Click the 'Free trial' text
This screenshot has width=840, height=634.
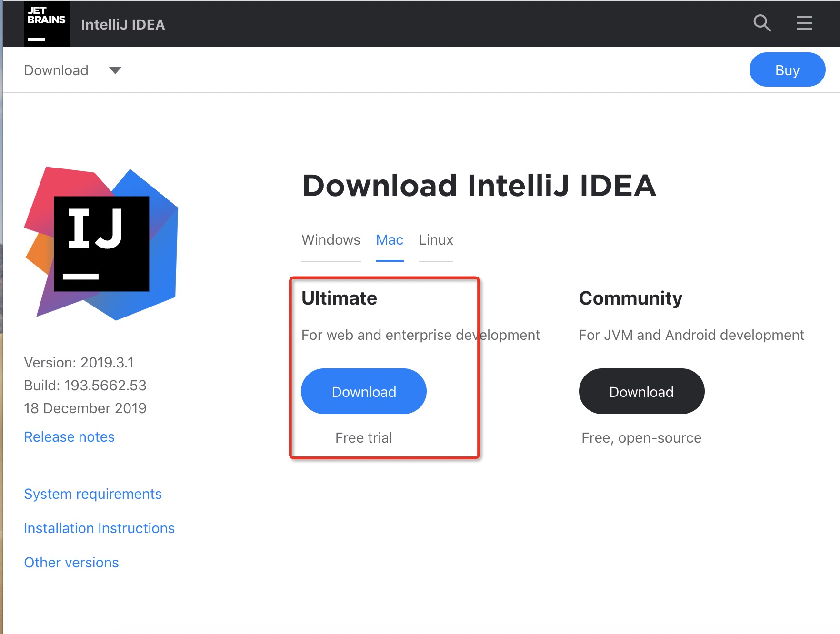click(364, 438)
